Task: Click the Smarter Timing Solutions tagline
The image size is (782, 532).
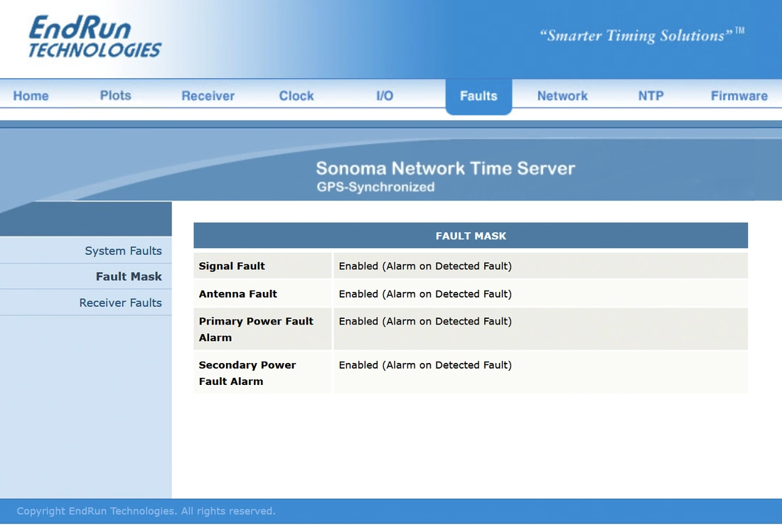Action: point(643,36)
